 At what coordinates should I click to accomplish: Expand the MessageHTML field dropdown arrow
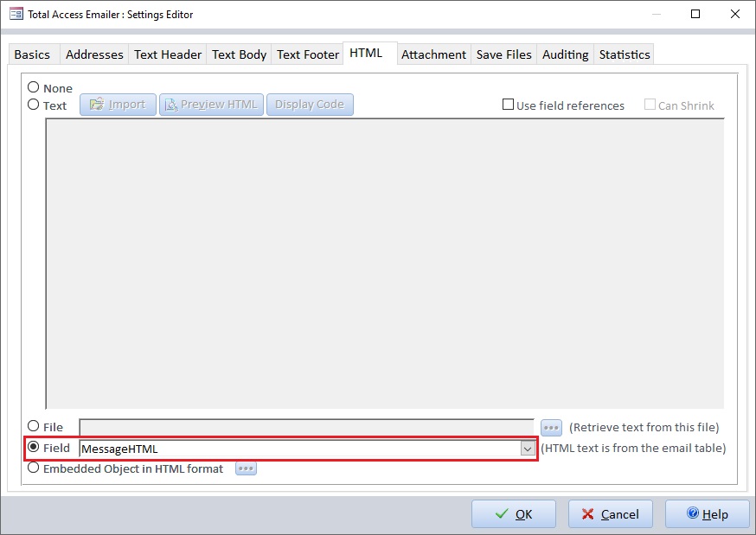pyautogui.click(x=528, y=449)
